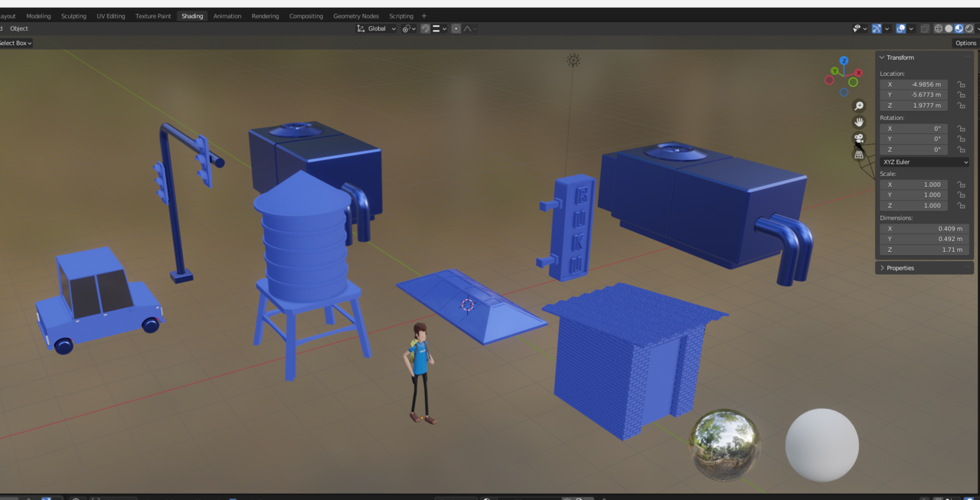980x500 pixels.
Task: Toggle lock on Location X field
Action: [x=961, y=84]
